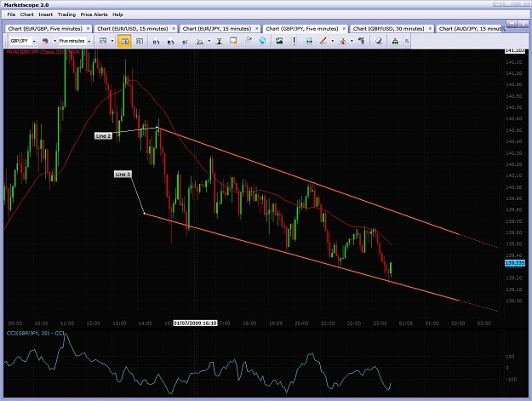Image resolution: width=532 pixels, height=401 pixels.
Task: Click the -100 CCI scale label
Action: pyautogui.click(x=510, y=379)
